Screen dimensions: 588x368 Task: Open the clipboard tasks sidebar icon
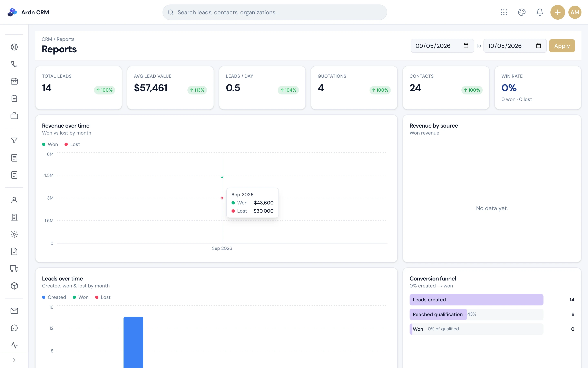pyautogui.click(x=14, y=99)
